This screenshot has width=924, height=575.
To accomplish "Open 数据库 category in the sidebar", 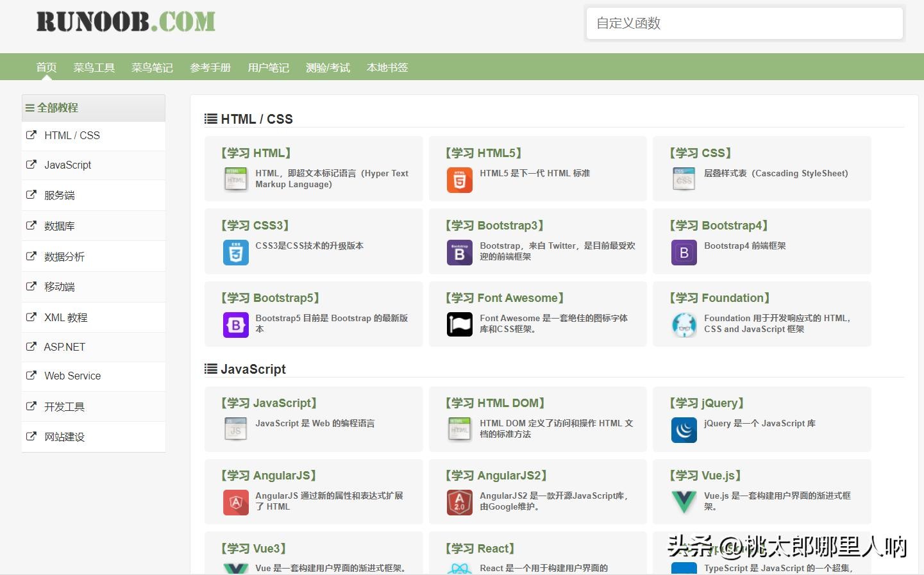I will click(59, 226).
